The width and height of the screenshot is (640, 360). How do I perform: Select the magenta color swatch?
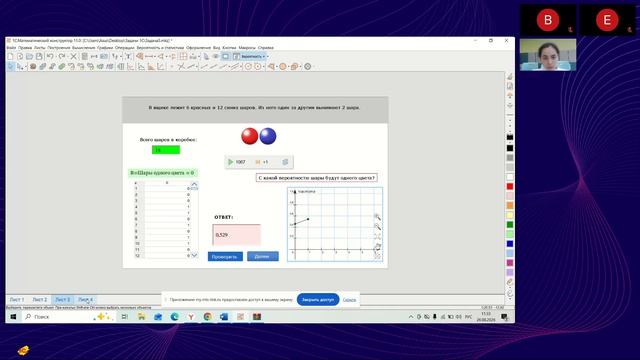coord(510,263)
